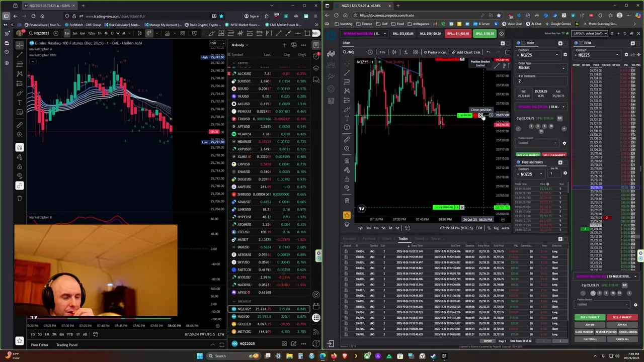The width and height of the screenshot is (644, 362).
Task: Open Order panel contract settings gear
Action: 565,55
